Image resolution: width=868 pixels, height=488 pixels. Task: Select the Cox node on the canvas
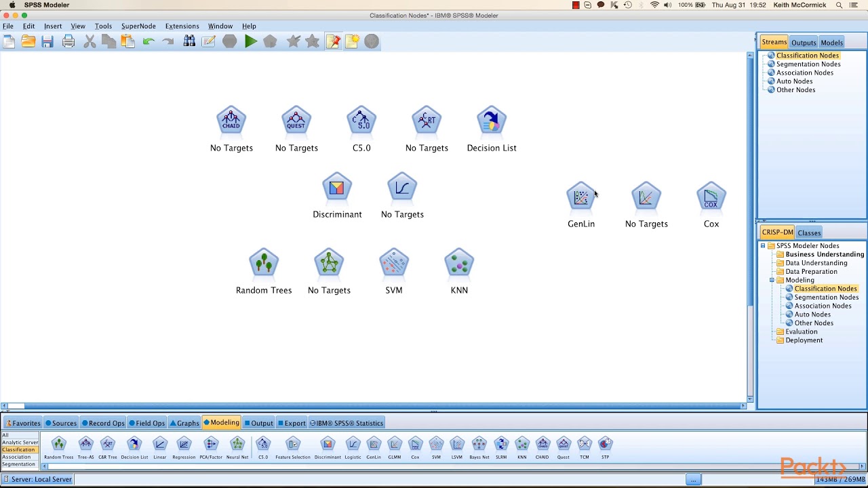[711, 197]
